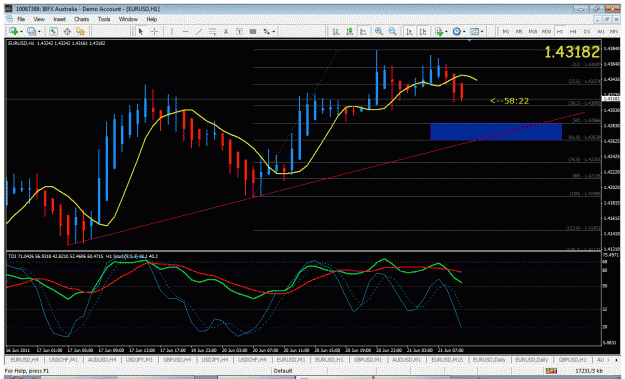Open the View menu
This screenshot has height=379, width=625.
(39, 19)
